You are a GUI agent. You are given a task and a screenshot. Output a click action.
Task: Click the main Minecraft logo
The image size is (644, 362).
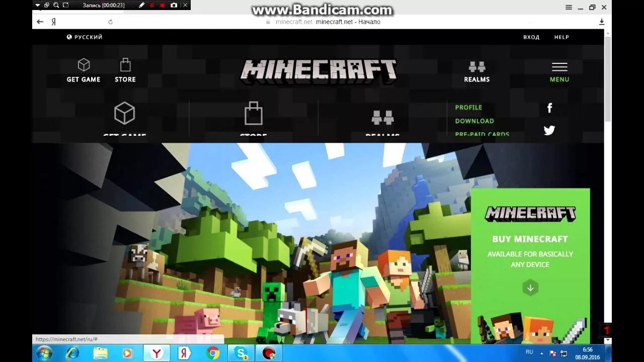(x=318, y=70)
